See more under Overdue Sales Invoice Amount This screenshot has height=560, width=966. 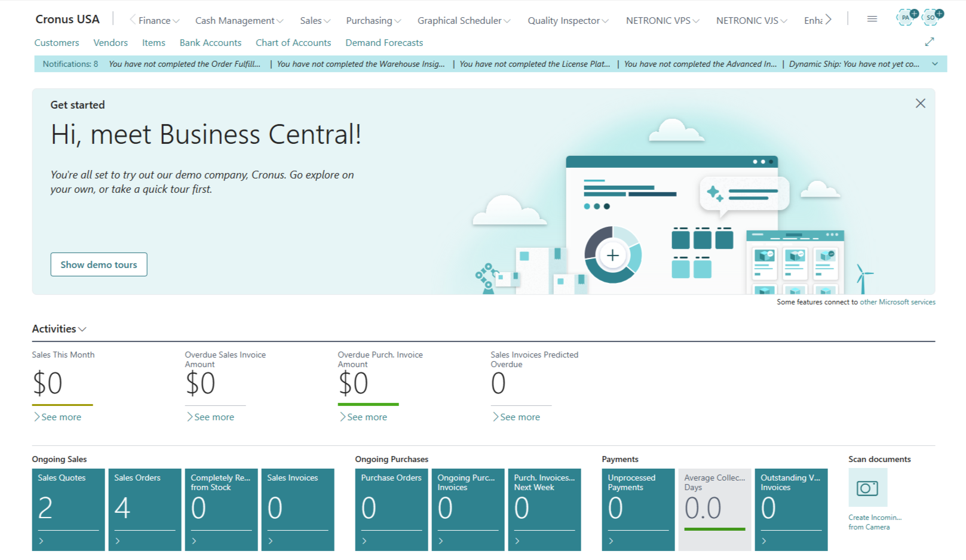tap(210, 417)
